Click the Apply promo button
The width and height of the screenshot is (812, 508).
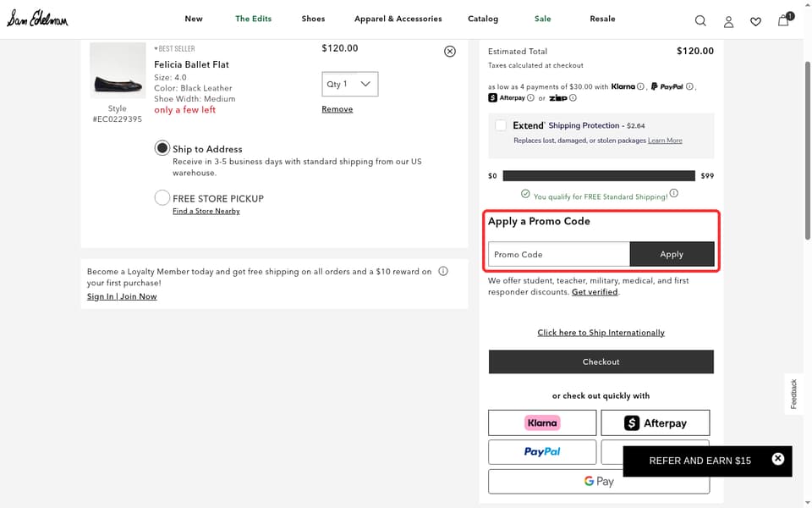672,254
